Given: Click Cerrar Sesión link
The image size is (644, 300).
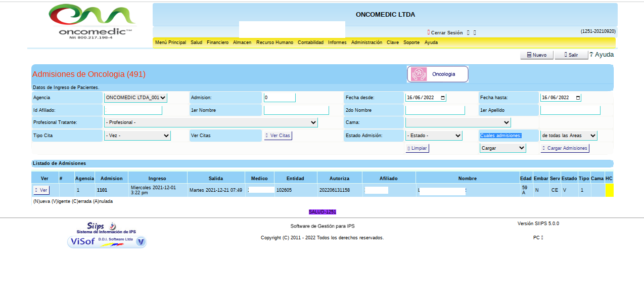Looking at the screenshot, I should (446, 33).
